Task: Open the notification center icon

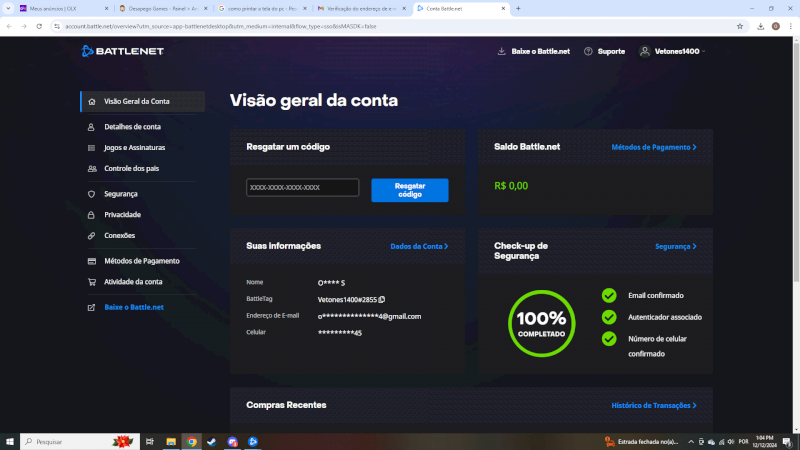Action: point(787,442)
